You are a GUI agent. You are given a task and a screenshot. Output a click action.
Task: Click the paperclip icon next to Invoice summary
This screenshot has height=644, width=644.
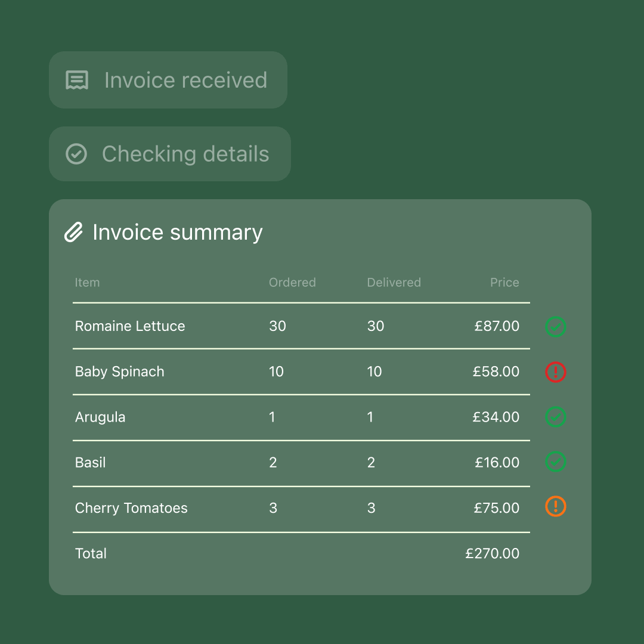point(73,232)
